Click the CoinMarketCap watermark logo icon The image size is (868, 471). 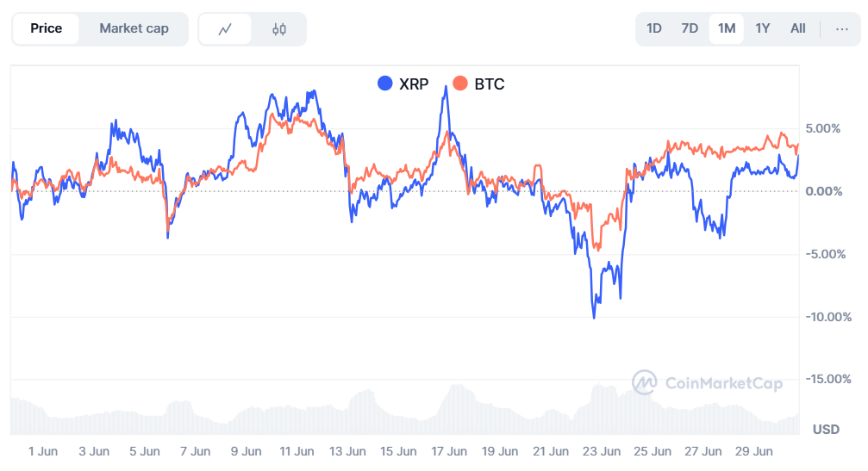tap(644, 382)
